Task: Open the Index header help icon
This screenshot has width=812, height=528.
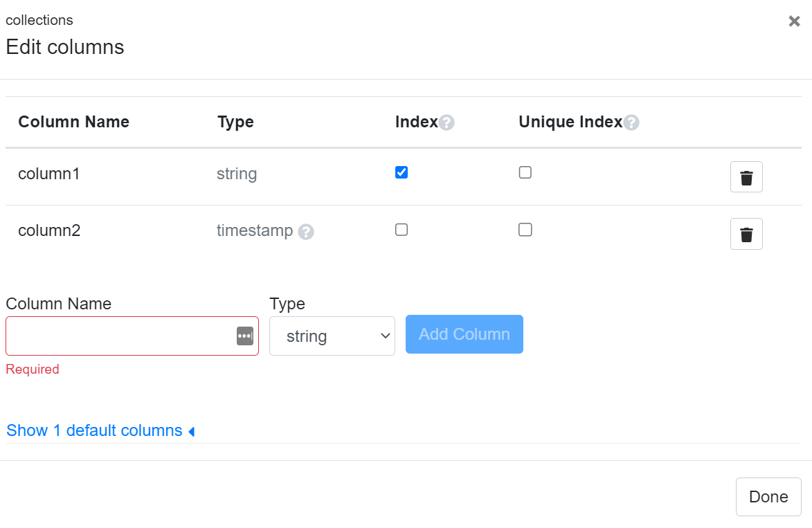Action: point(446,123)
